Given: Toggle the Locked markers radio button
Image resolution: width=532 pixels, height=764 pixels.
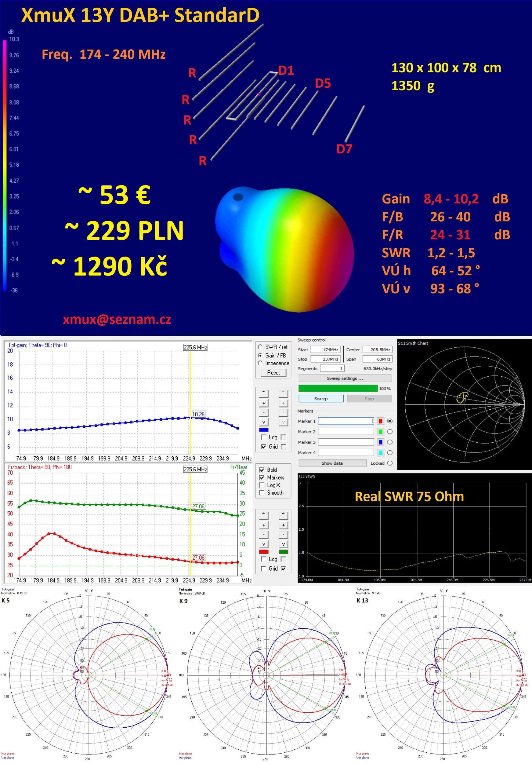Looking at the screenshot, I should (390, 463).
